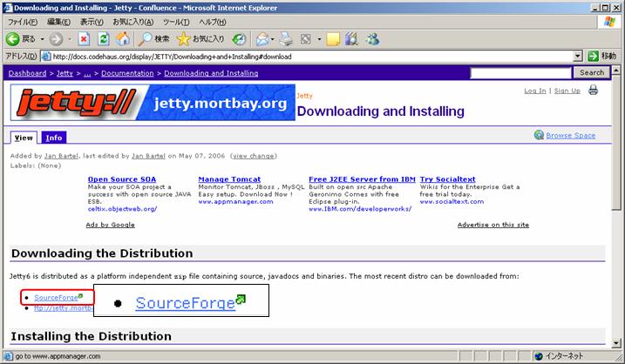Click the Sign Up link
The height and width of the screenshot is (364, 625).
pos(567,91)
